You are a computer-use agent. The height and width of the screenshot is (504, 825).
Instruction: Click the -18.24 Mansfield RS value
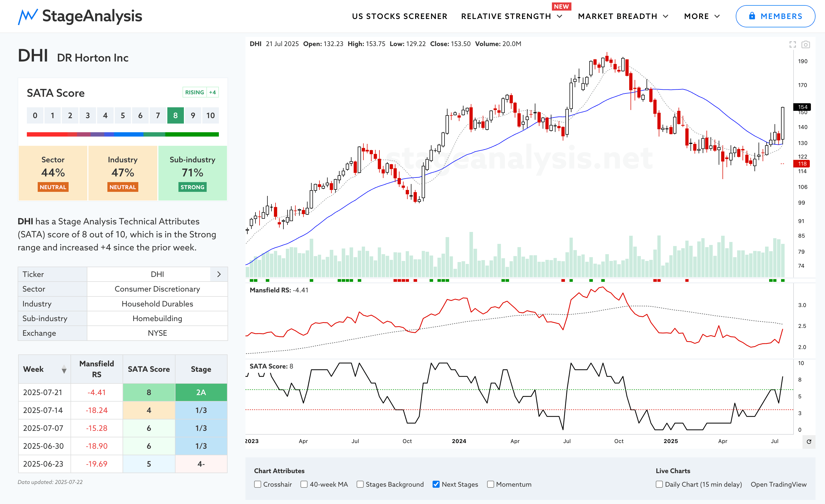97,410
